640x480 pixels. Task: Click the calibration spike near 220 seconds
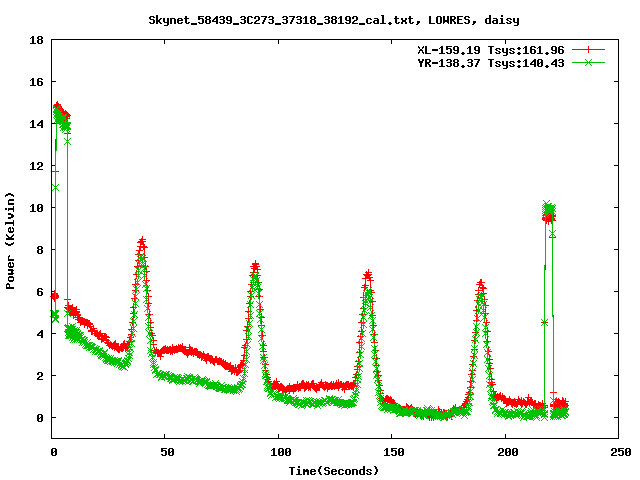(549, 213)
